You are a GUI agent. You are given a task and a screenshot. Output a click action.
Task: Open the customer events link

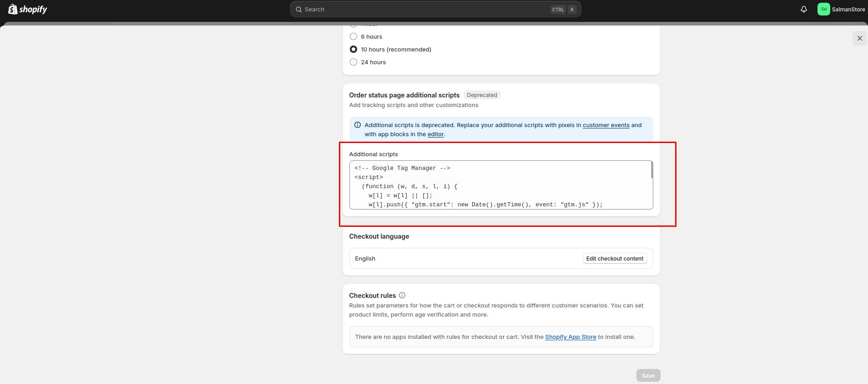click(x=606, y=125)
